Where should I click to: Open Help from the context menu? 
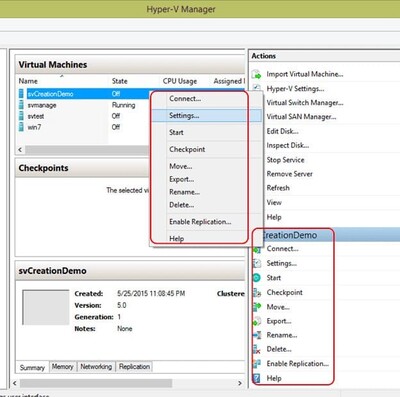click(176, 238)
